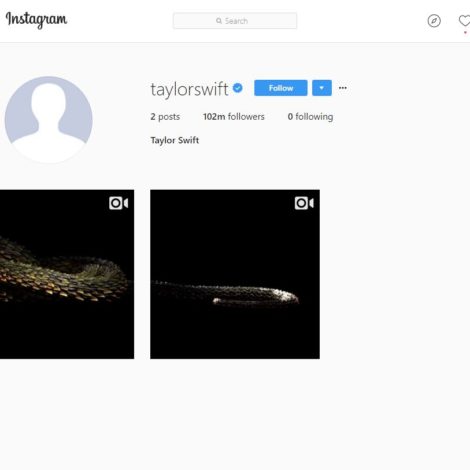This screenshot has height=470, width=470.
Task: Click the verified badge next to taylorswift
Action: [238, 88]
